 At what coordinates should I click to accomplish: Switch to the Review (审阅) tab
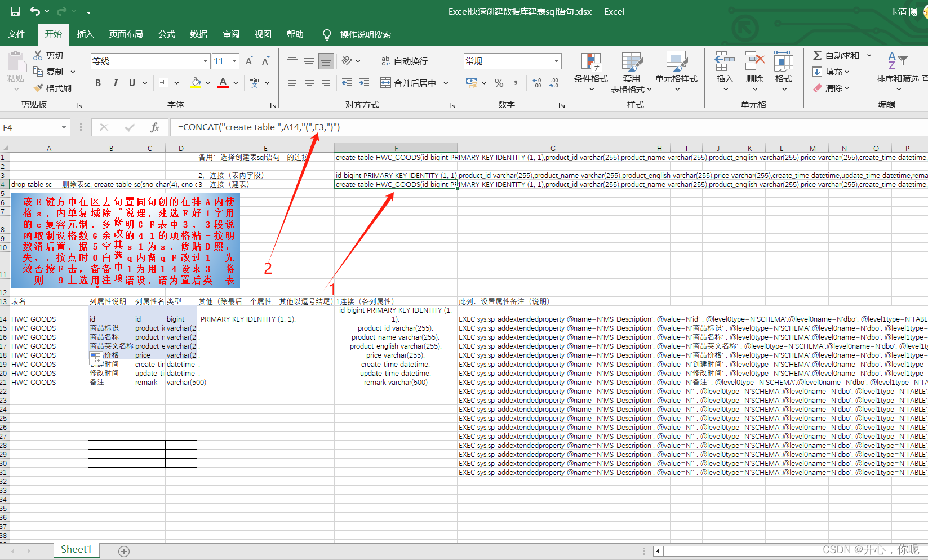coord(231,34)
